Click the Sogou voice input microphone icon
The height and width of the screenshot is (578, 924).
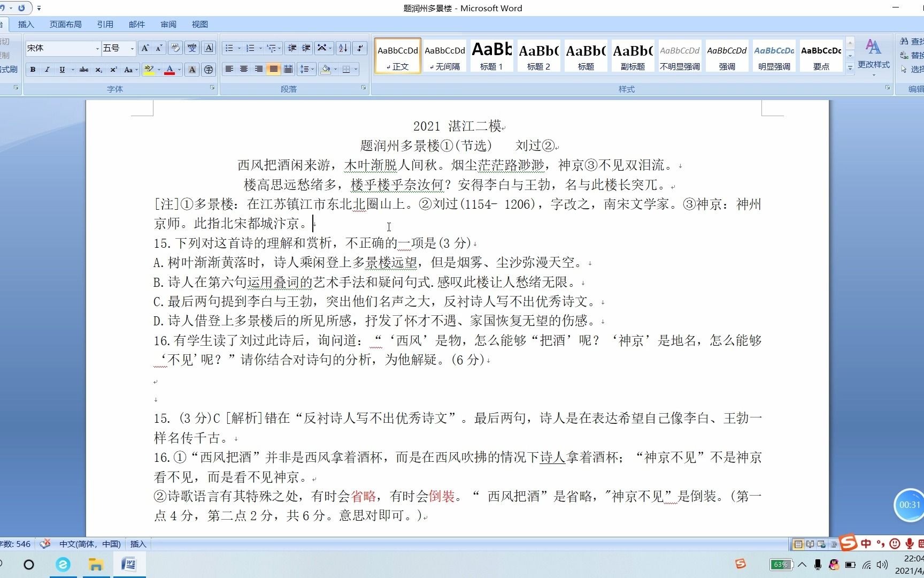point(909,544)
